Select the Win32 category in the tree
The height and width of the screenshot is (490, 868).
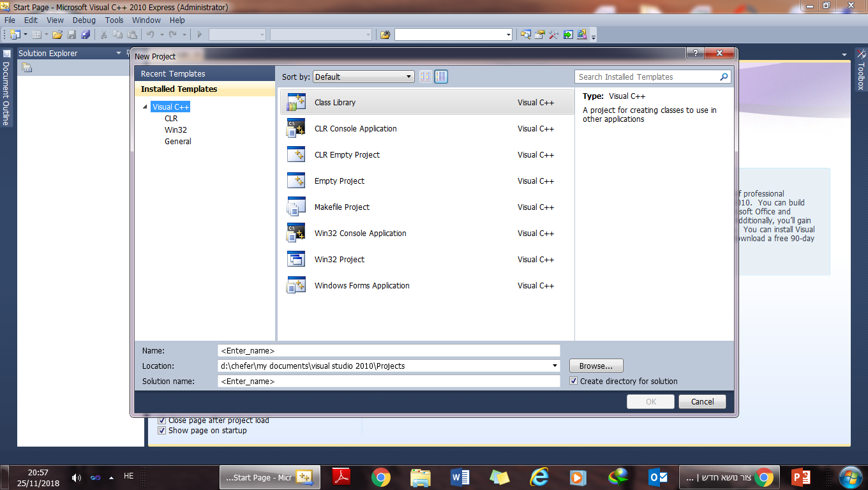(176, 130)
